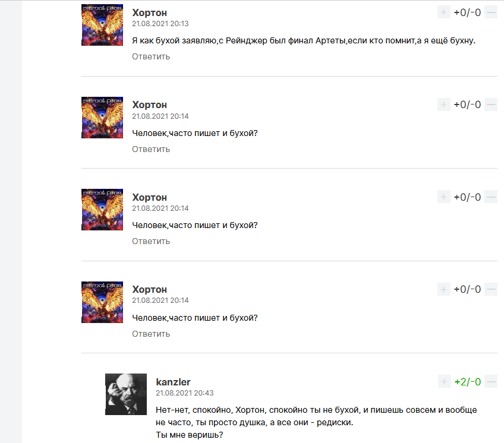Upvote kanzler's reply with plus icon
The width and height of the screenshot is (504, 443).
click(x=444, y=382)
